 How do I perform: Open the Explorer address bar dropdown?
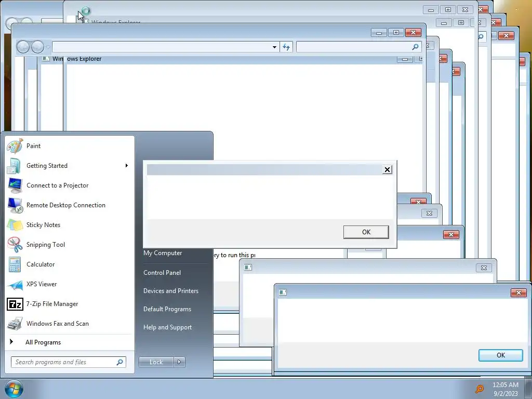point(274,47)
